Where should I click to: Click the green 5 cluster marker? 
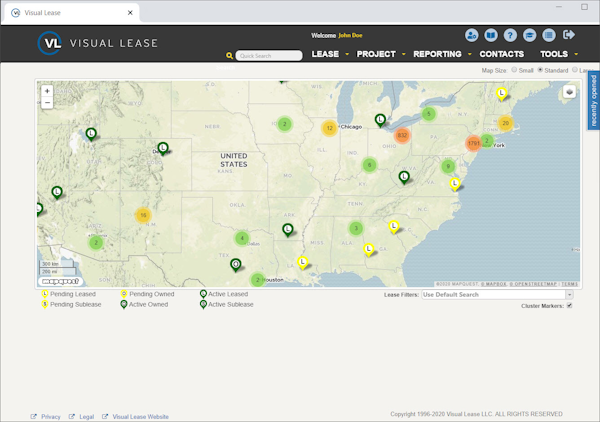click(x=429, y=114)
